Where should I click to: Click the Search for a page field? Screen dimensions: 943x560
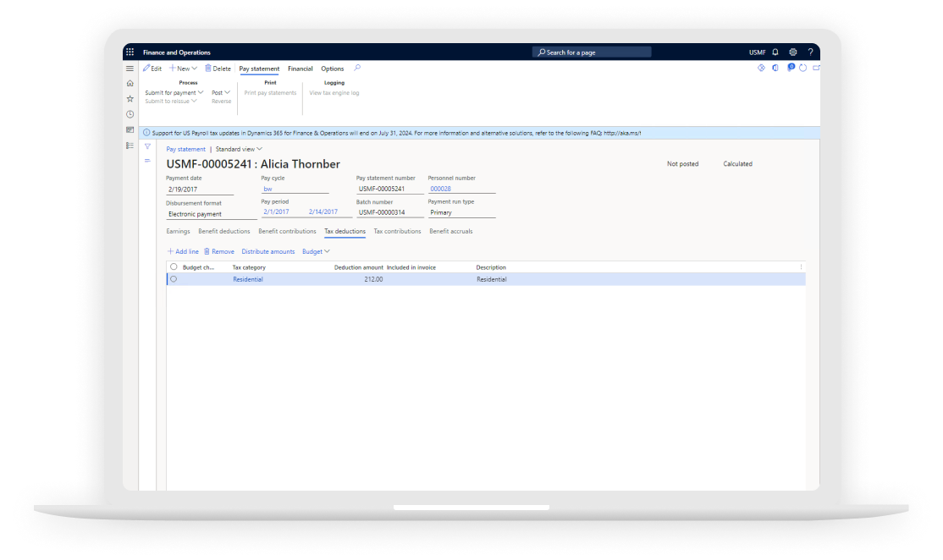(x=592, y=52)
